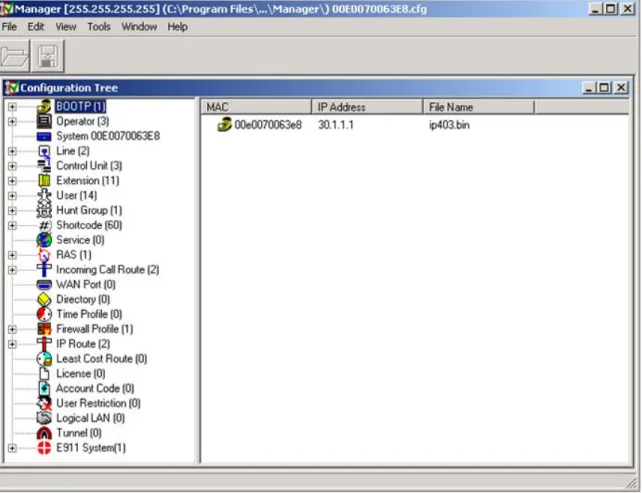Click the License page icon
The image size is (642, 493).
pyautogui.click(x=44, y=373)
